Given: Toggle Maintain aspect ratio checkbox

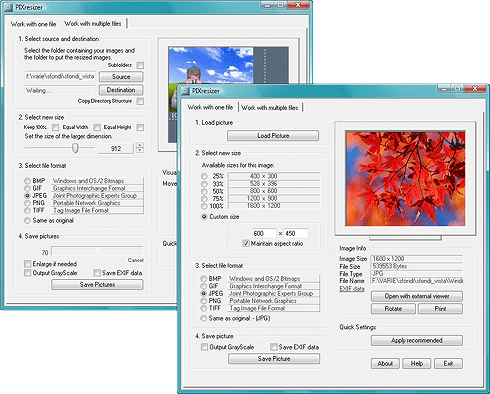Looking at the screenshot, I should click(246, 244).
